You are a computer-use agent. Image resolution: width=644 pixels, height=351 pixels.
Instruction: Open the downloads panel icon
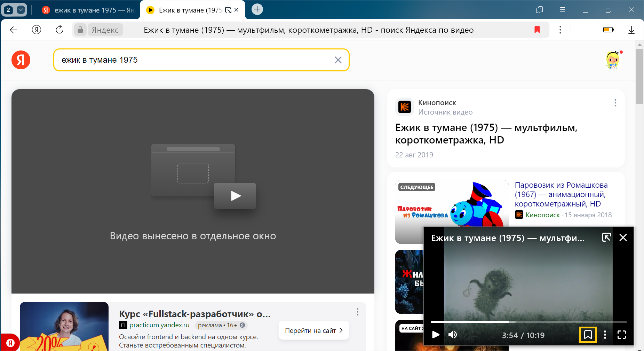[631, 30]
